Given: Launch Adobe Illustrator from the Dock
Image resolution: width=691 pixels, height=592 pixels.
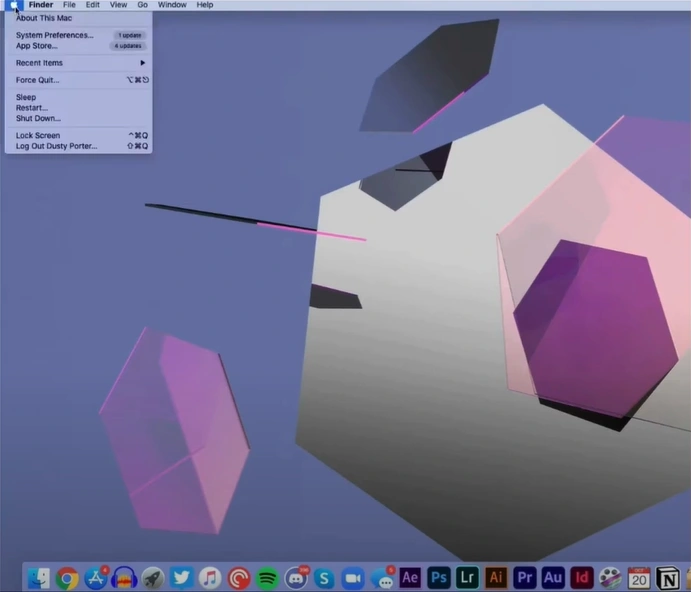Looking at the screenshot, I should click(496, 577).
